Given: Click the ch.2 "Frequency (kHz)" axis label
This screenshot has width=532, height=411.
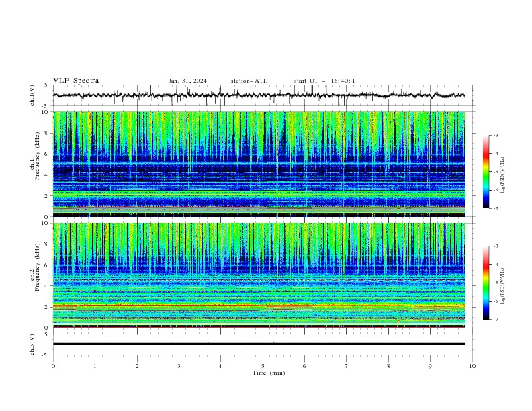Looking at the screenshot, I should 38,267.
